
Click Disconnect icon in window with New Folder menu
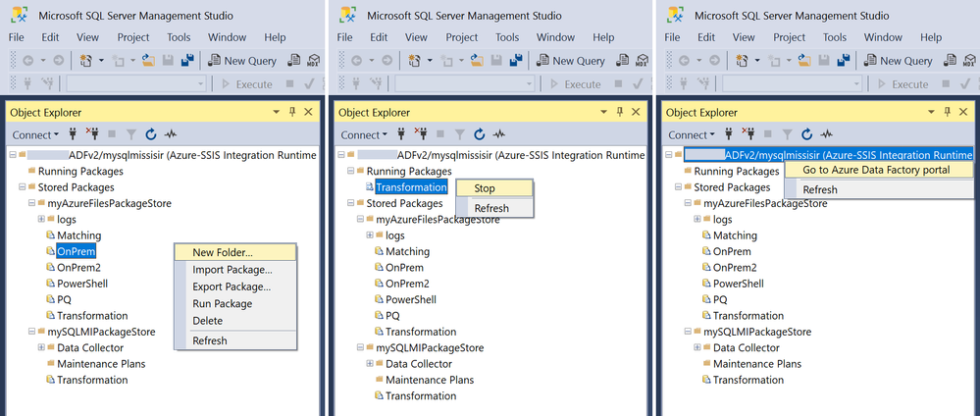pyautogui.click(x=92, y=134)
